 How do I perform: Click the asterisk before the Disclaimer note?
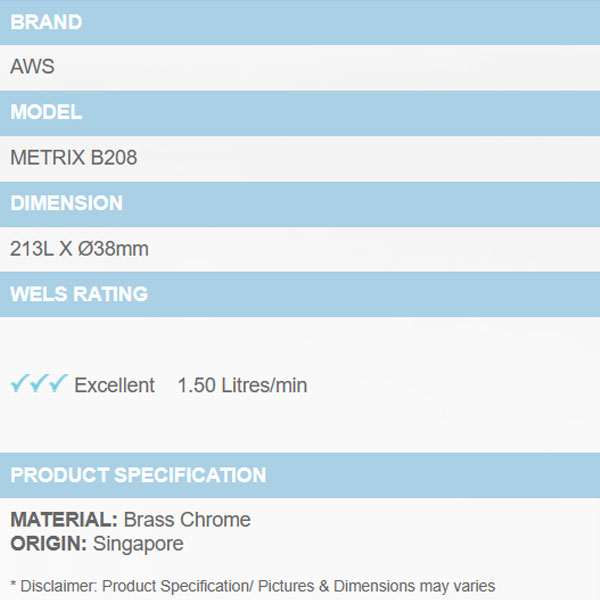pyautogui.click(x=13, y=585)
